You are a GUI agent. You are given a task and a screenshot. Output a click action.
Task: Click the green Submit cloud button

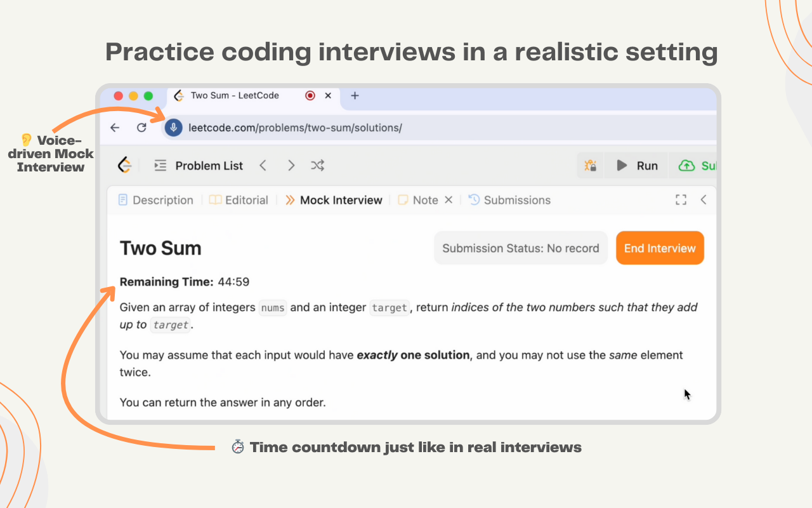tap(697, 166)
